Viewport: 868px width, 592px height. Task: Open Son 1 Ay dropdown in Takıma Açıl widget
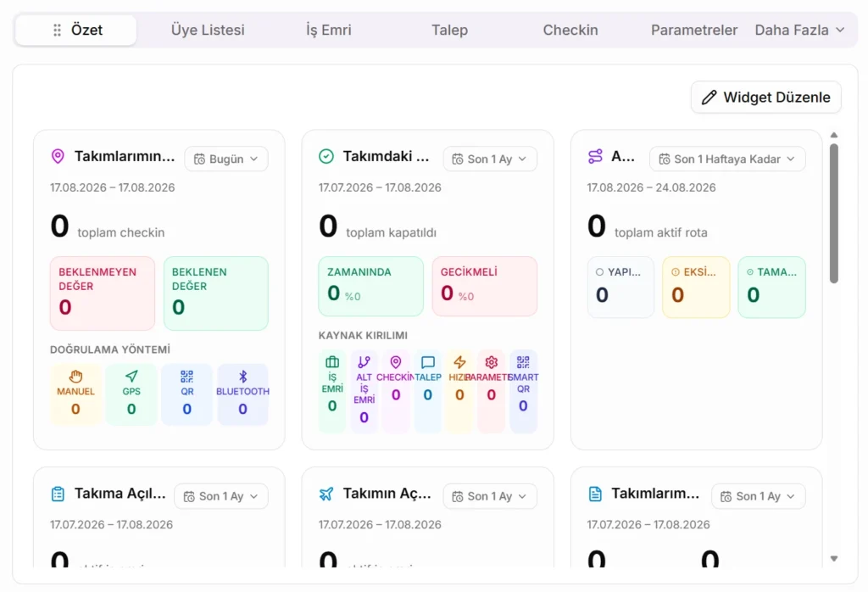[x=221, y=496]
